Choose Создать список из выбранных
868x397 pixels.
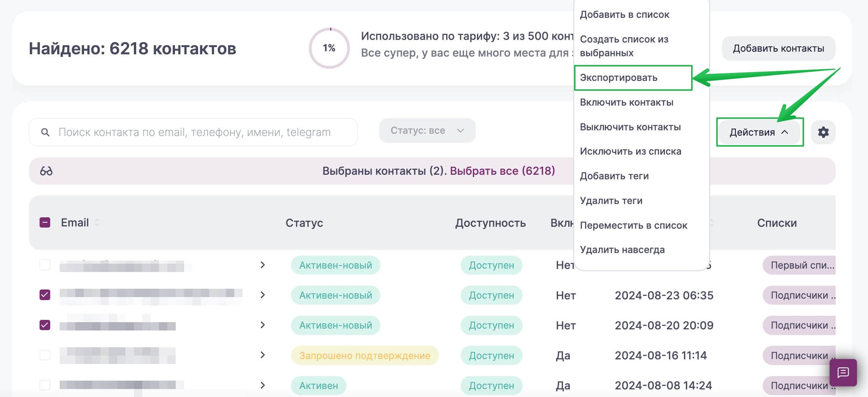624,46
